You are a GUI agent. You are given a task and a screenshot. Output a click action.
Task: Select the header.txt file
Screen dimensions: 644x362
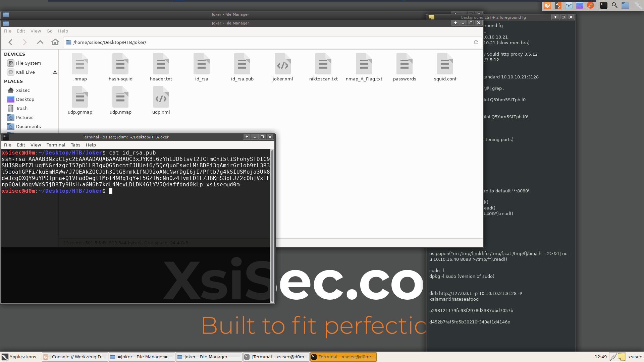pyautogui.click(x=161, y=67)
